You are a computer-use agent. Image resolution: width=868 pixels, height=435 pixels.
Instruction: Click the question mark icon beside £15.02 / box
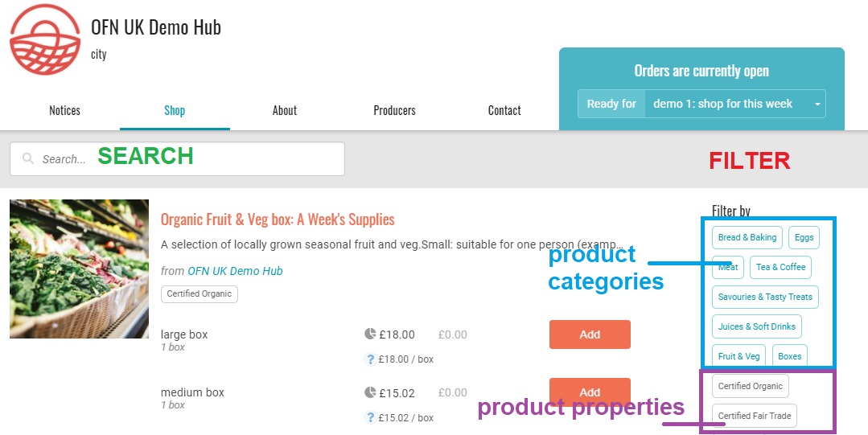[x=370, y=417]
